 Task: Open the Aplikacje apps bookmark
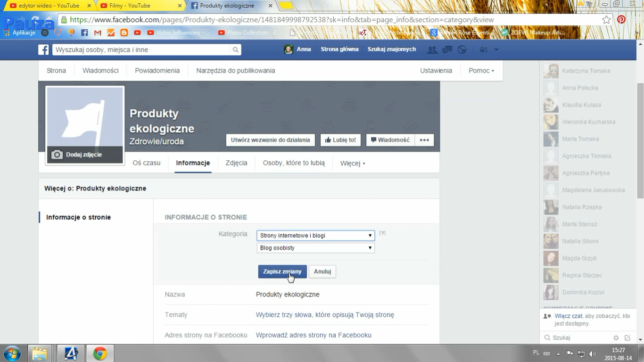click(19, 33)
